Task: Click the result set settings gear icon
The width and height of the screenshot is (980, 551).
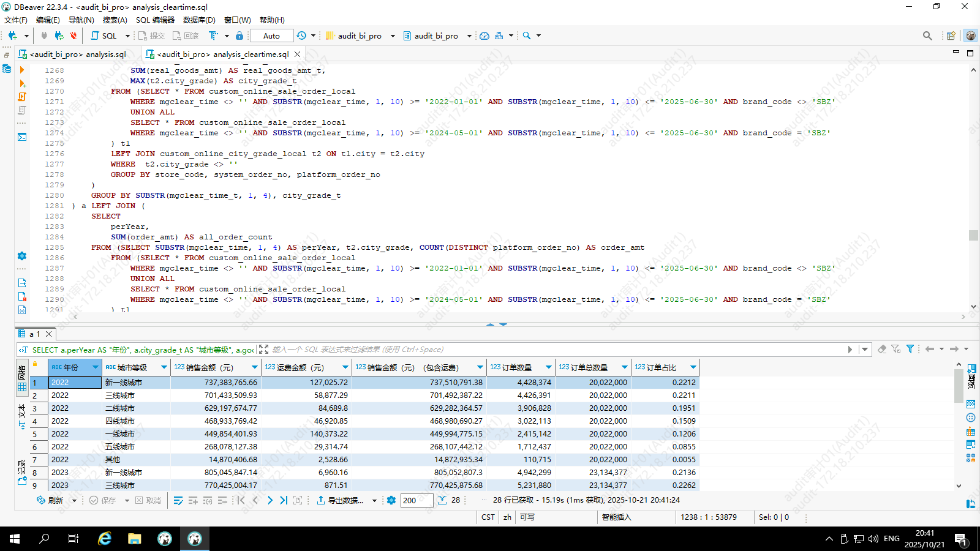Action: click(x=391, y=500)
